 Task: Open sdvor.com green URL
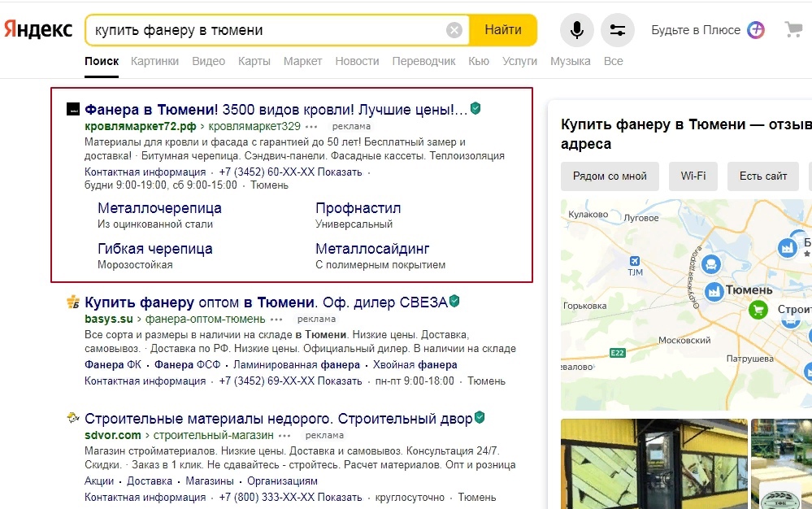113,435
